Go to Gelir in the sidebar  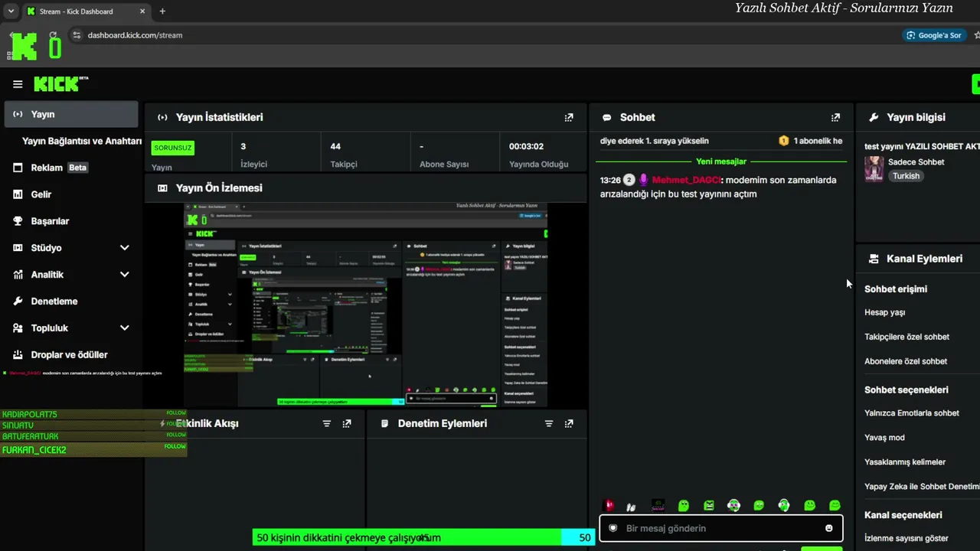pos(70,194)
